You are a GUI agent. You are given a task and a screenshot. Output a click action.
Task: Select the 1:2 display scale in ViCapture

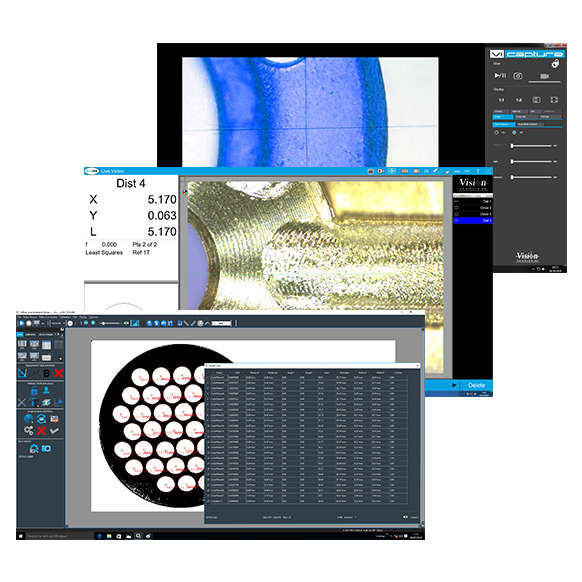point(519,100)
